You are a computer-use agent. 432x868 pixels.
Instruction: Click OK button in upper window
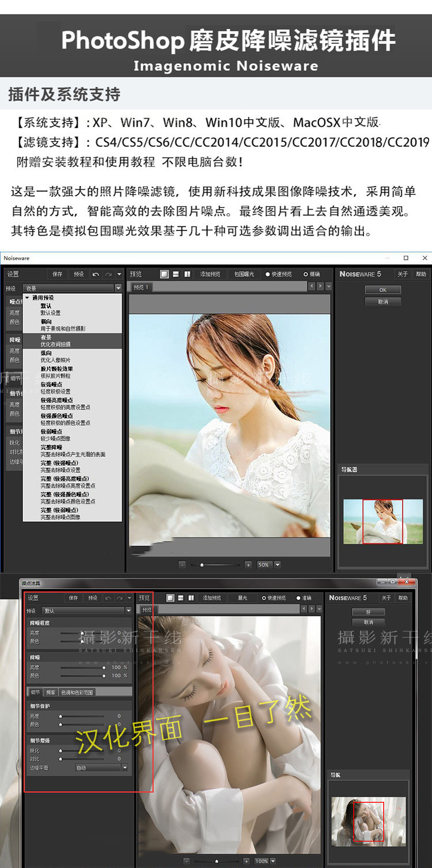click(x=382, y=290)
